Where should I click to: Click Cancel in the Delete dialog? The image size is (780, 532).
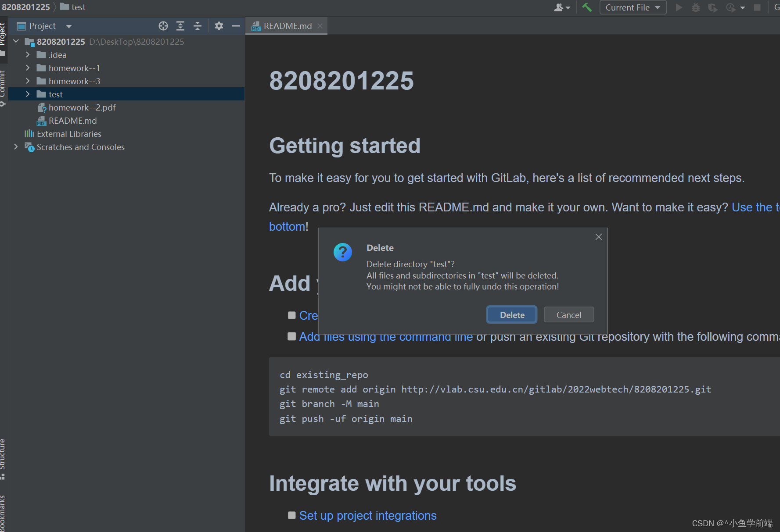coord(569,314)
